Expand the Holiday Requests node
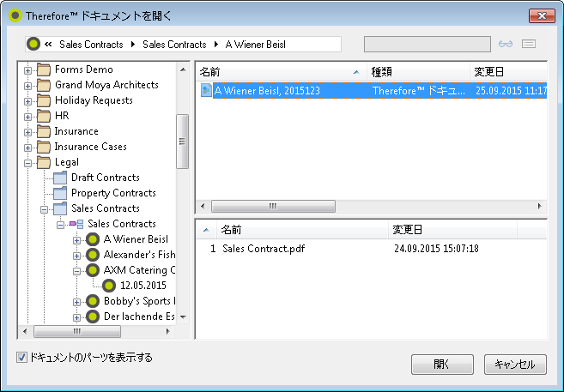 (x=27, y=101)
